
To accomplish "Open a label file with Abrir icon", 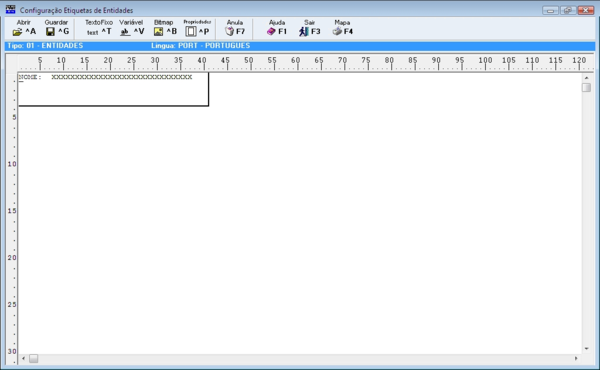I will pos(17,32).
